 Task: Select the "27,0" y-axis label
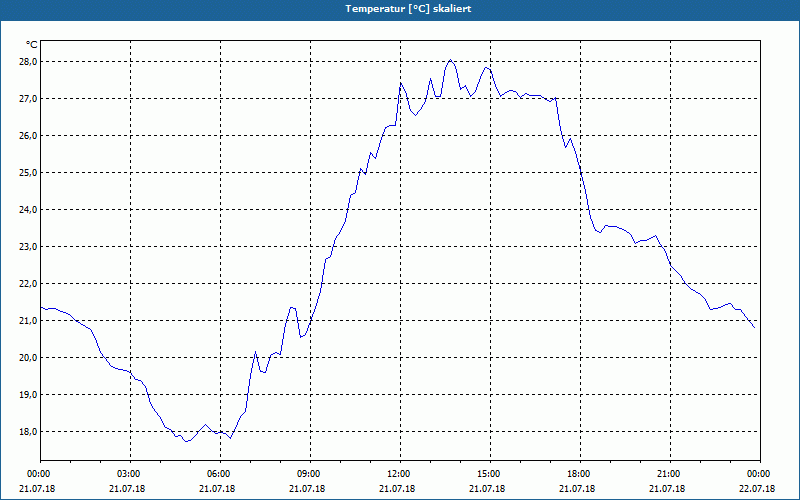point(28,98)
